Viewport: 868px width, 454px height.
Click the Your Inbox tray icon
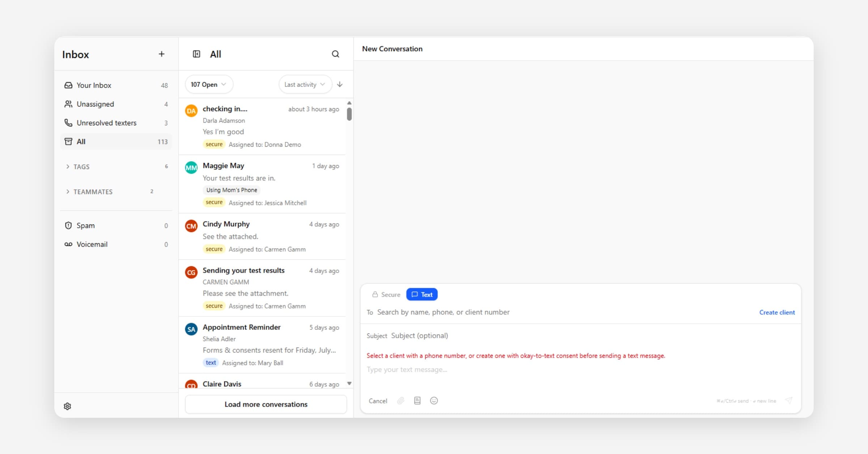[68, 85]
